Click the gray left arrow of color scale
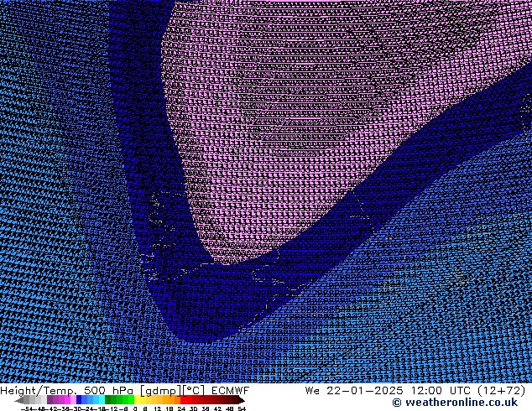 coord(19,400)
